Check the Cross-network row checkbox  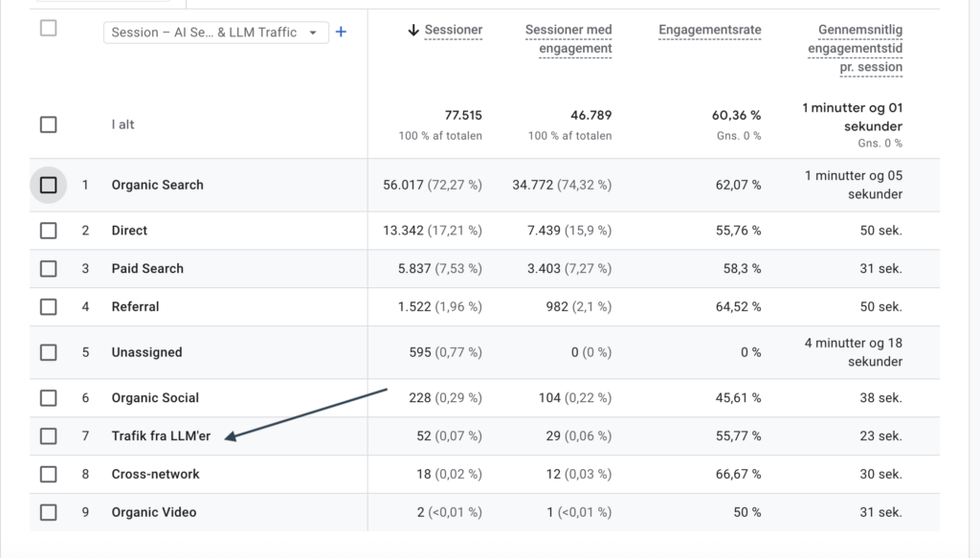tap(48, 474)
